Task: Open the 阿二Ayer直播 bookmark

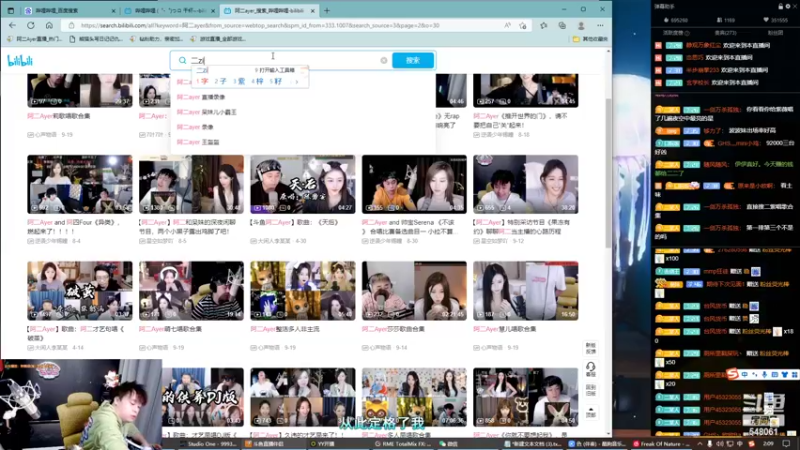Action: point(34,39)
